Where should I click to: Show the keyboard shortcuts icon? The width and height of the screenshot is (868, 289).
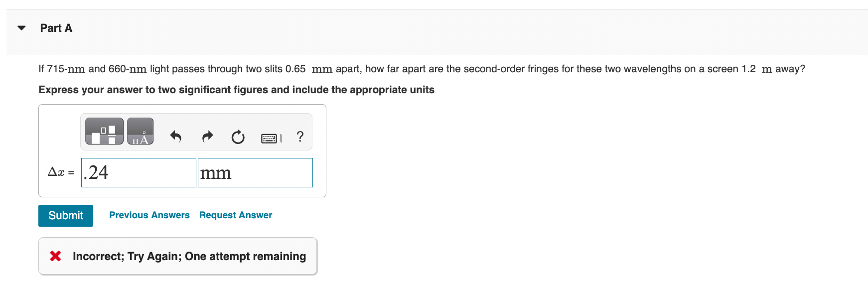271,138
